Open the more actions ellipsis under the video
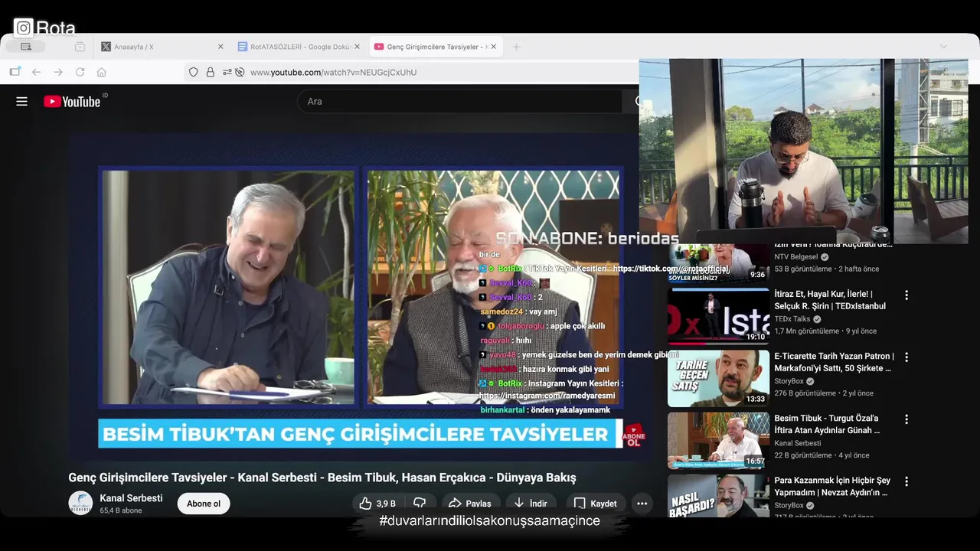Screen dimensions: 980x551 [x=642, y=504]
